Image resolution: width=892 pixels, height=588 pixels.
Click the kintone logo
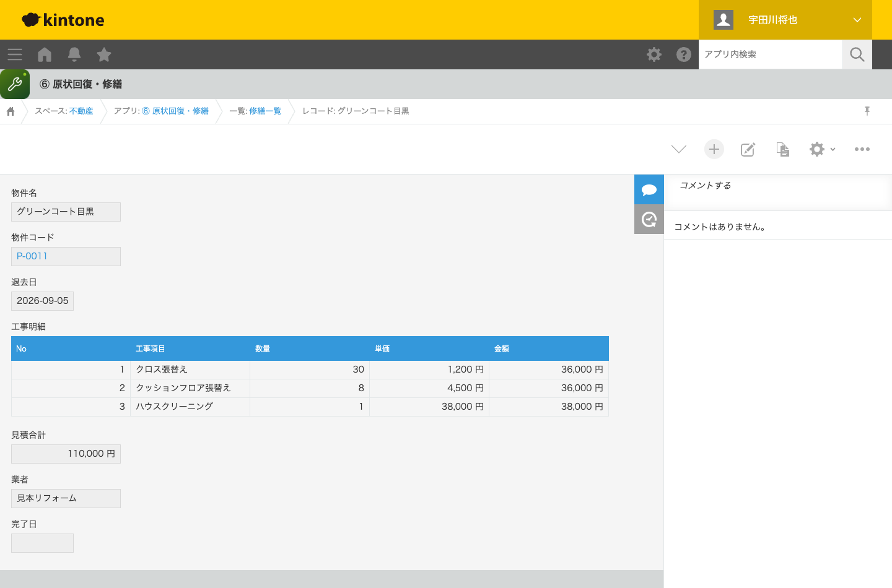[63, 20]
